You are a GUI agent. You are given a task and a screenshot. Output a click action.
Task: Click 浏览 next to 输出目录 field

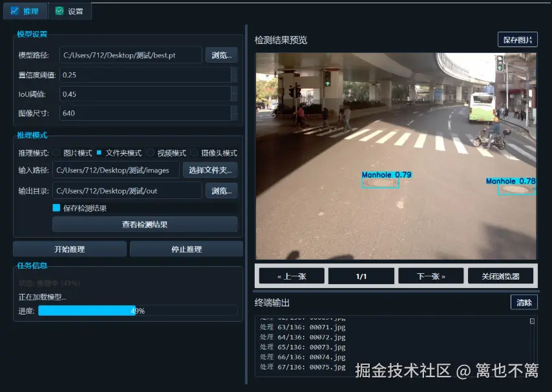click(221, 191)
